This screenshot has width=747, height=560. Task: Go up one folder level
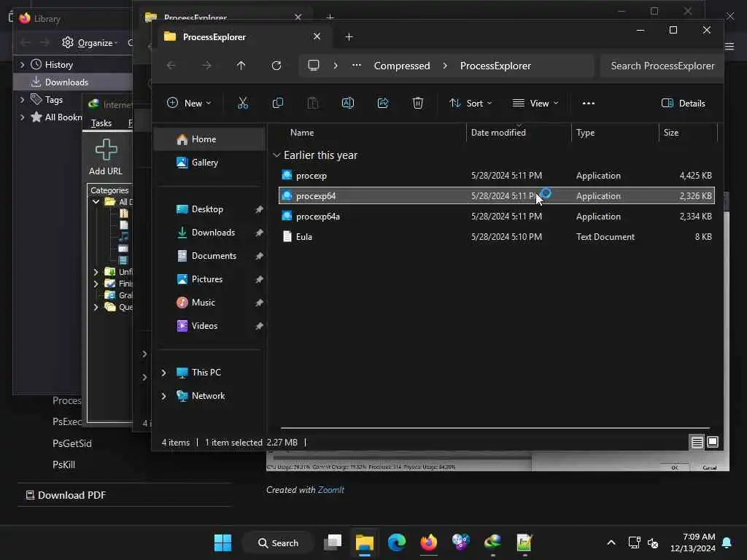(241, 66)
